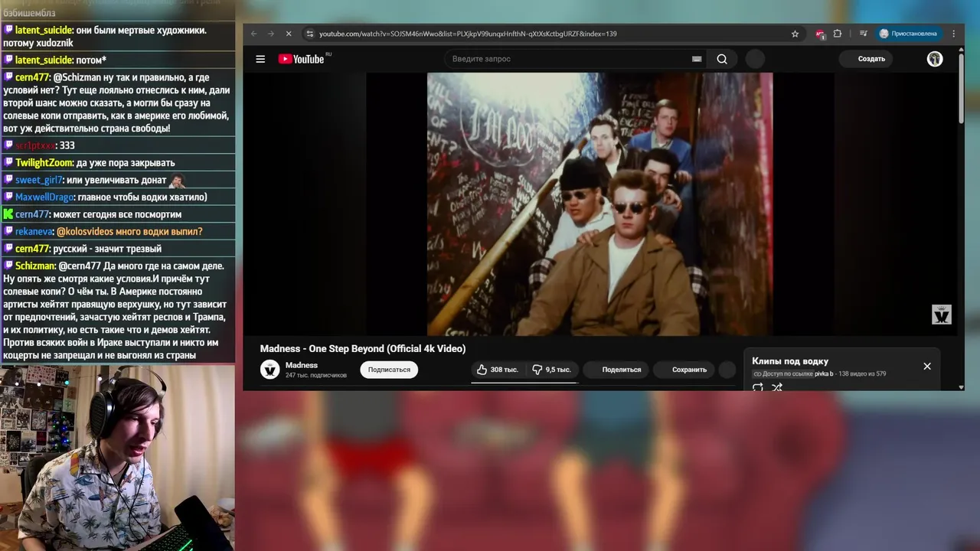Click the browser forward arrow
Image resolution: width=980 pixels, height=551 pixels.
(271, 34)
